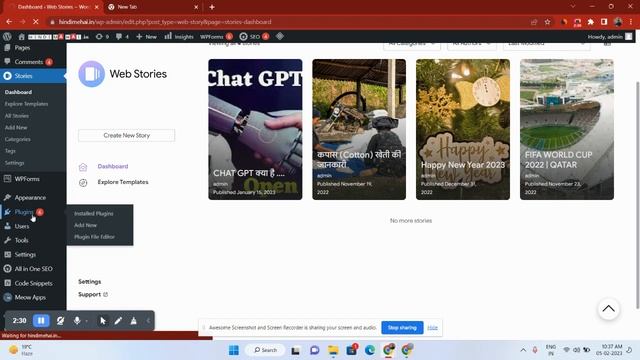The image size is (640, 360).
Task: Select the recorder cursor tool
Action: click(102, 321)
